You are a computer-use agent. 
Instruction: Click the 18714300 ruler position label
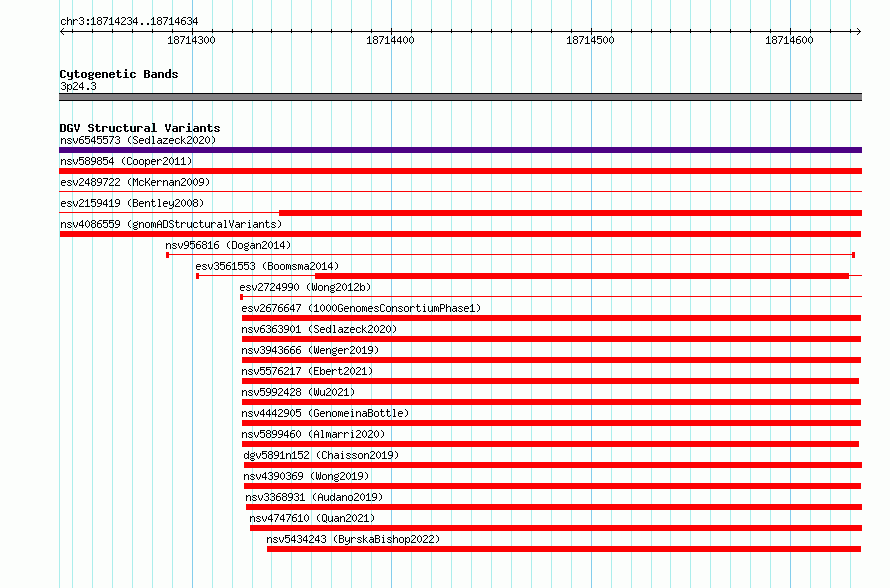tap(191, 40)
